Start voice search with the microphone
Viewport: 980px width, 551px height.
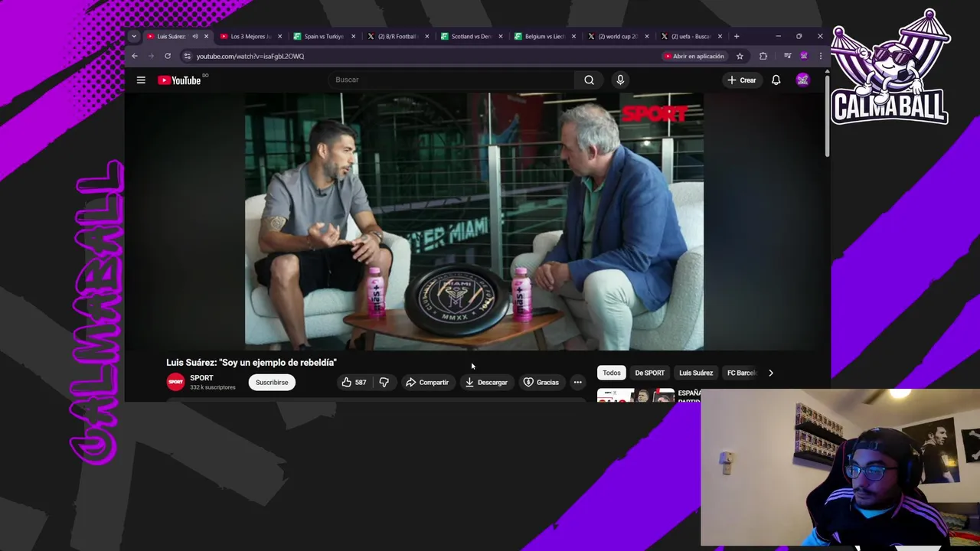(x=620, y=80)
